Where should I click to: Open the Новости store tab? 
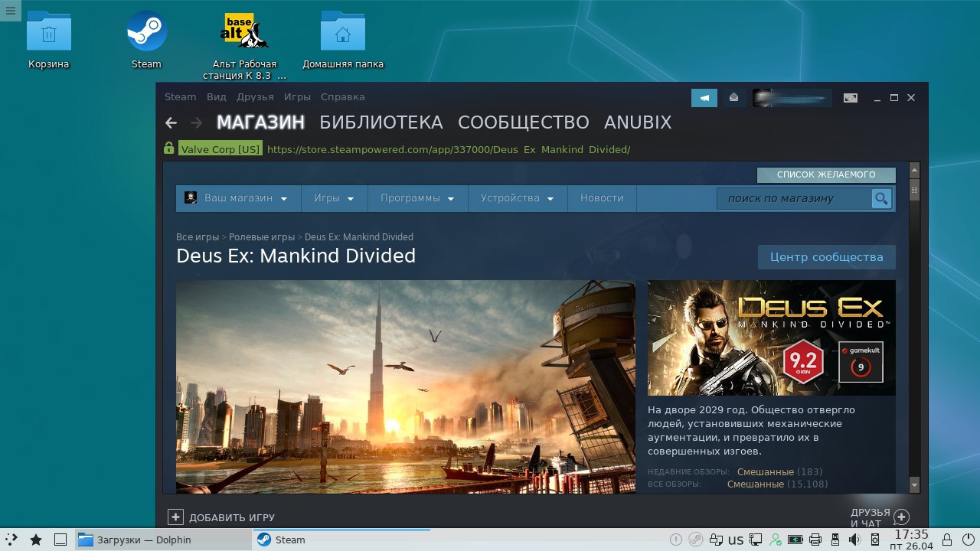pyautogui.click(x=602, y=198)
